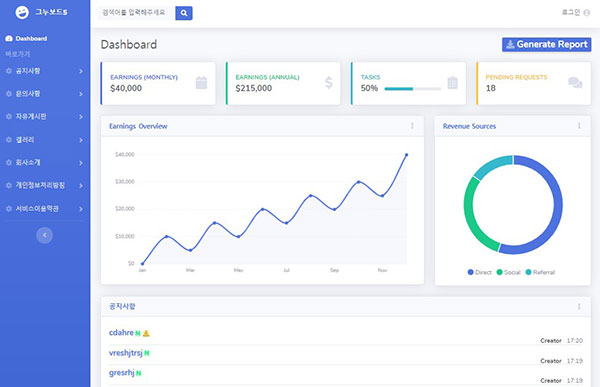Open the gresrhj notice post
Screen dimensions: 600x387
(x=121, y=373)
